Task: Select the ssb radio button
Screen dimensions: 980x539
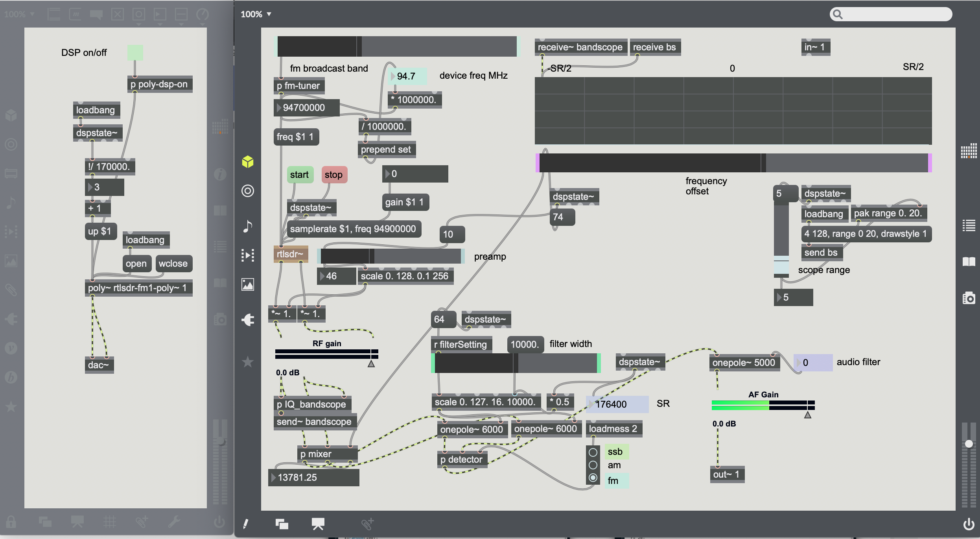Action: 593,452
